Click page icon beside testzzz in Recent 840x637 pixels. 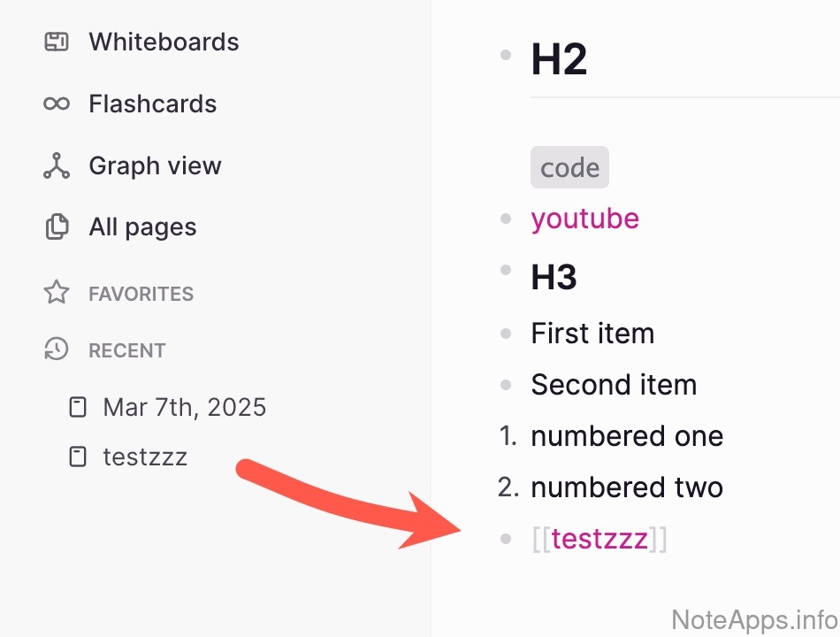pos(79,457)
